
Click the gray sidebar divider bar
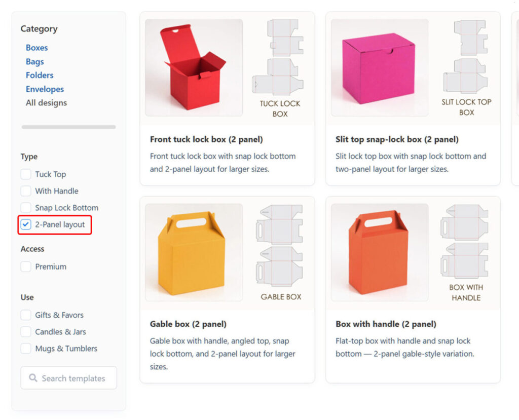[x=68, y=127]
